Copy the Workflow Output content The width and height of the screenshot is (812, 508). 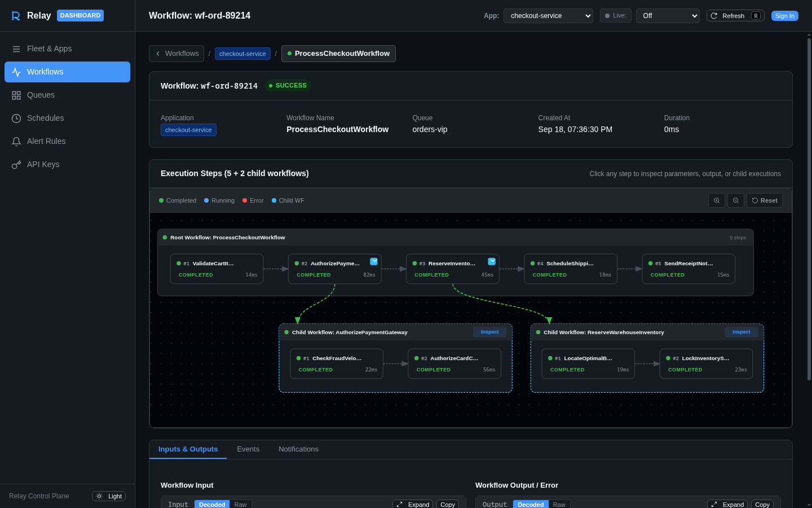762,504
